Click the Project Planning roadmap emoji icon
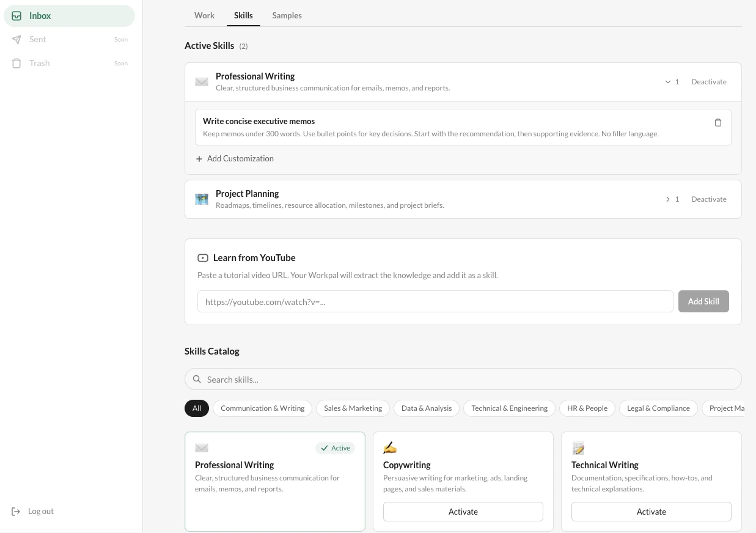The width and height of the screenshot is (756, 533). coord(202,199)
